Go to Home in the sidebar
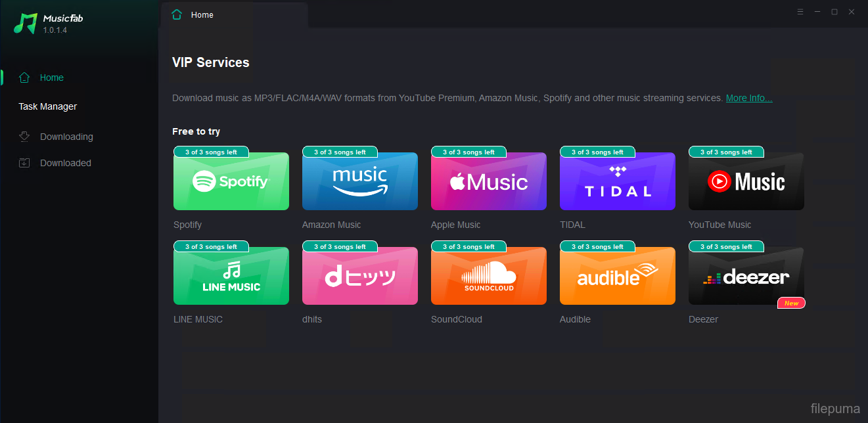The width and height of the screenshot is (868, 423). [51, 78]
